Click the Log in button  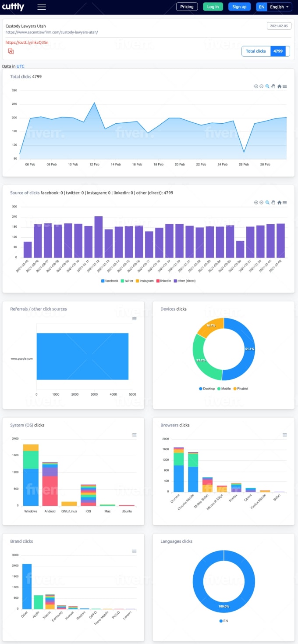(x=213, y=7)
